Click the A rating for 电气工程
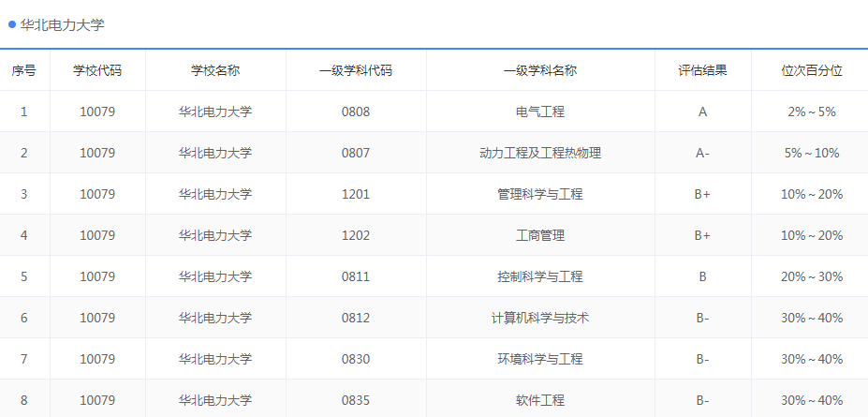Screen dimensions: 868x417 [x=702, y=112]
